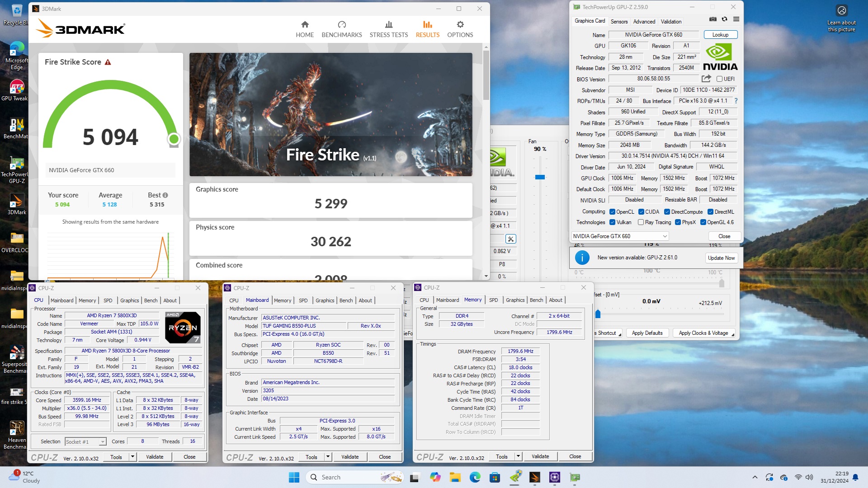Open BenchMate desktop shortcut

[16, 128]
